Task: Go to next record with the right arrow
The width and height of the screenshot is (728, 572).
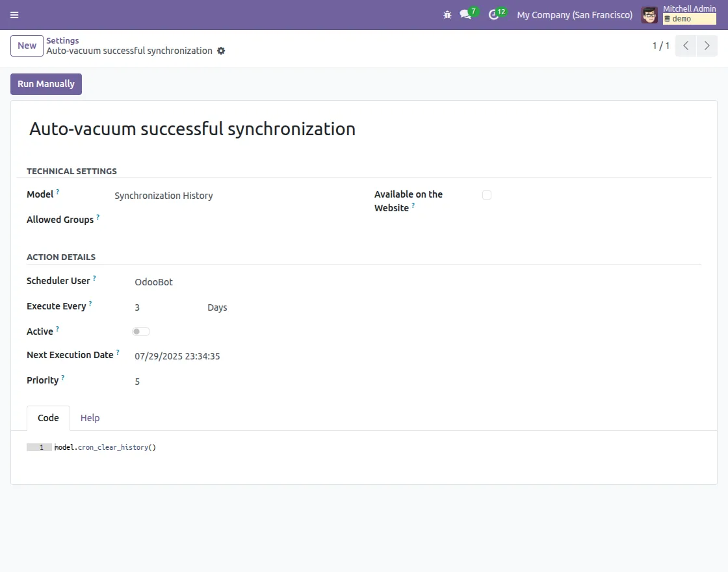Action: [707, 45]
